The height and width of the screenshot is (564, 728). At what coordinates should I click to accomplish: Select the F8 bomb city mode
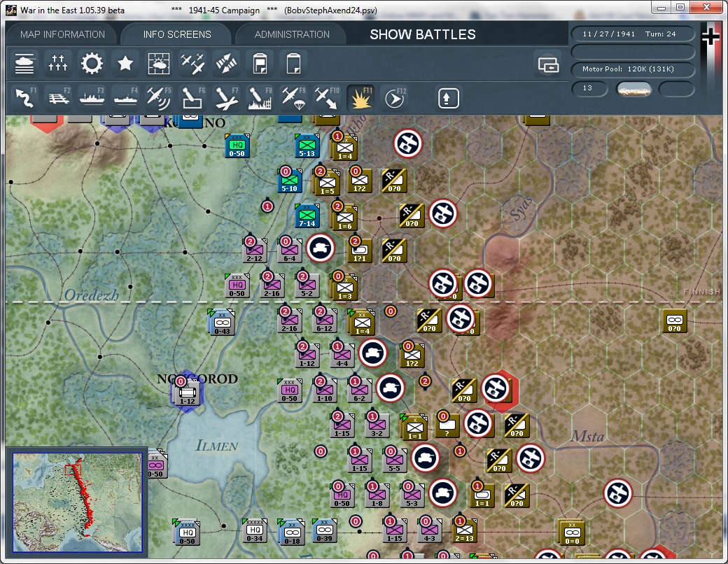(260, 97)
